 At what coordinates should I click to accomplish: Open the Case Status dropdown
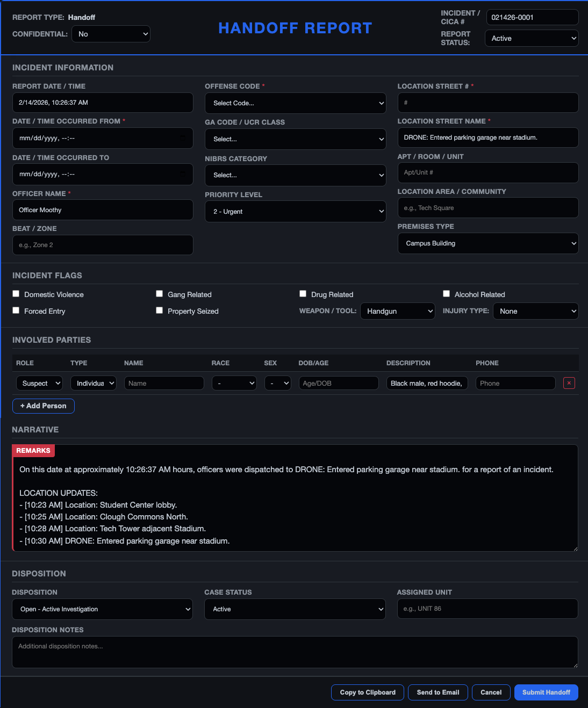coord(295,609)
